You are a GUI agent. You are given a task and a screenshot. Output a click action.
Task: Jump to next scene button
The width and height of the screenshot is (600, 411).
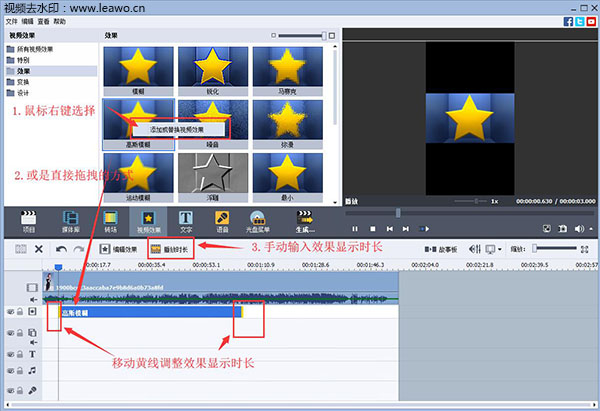424,228
